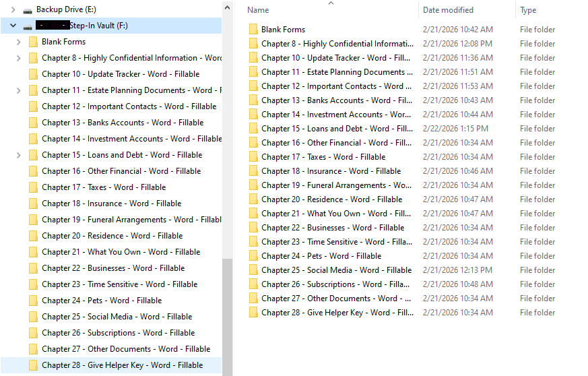Select Chapter 14 - Investment Accounts in tree
Image resolution: width=588 pixels, height=376 pixels.
click(131, 138)
